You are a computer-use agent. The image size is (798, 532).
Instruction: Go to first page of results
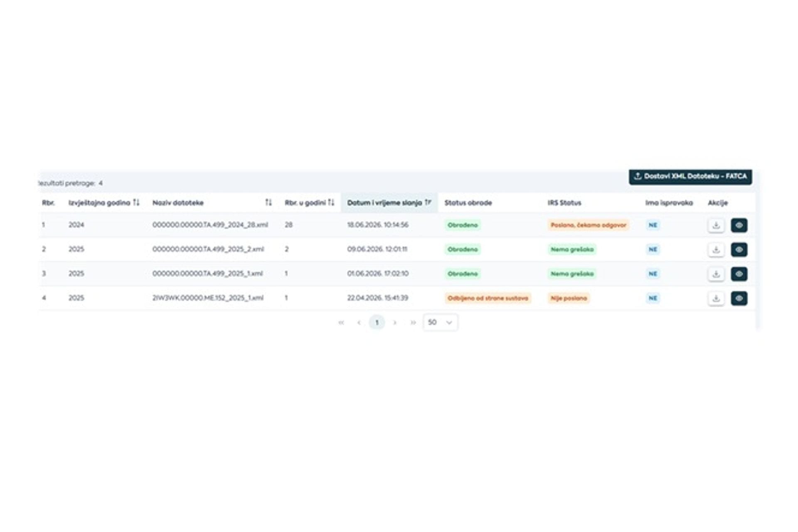click(x=341, y=323)
